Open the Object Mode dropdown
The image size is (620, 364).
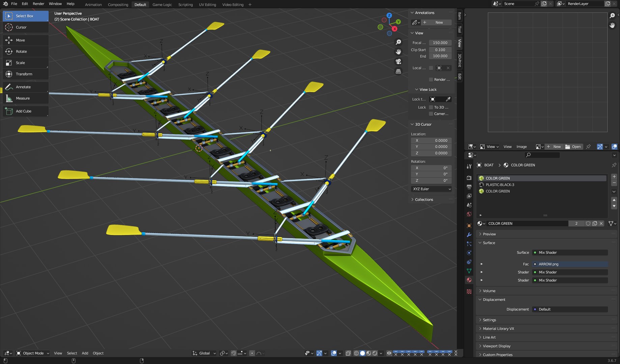tap(33, 353)
